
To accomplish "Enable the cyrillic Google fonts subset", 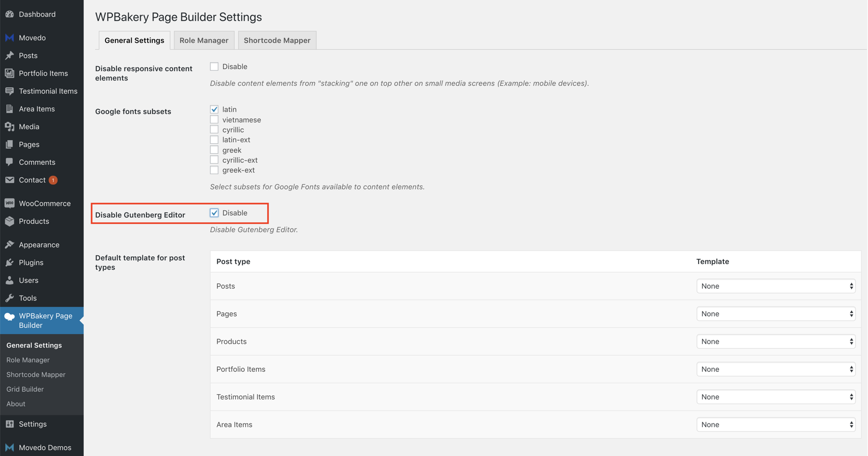I will (214, 130).
